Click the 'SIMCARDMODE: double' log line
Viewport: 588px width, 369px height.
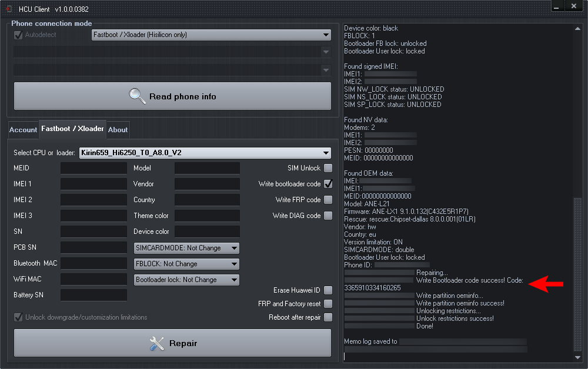(x=379, y=250)
